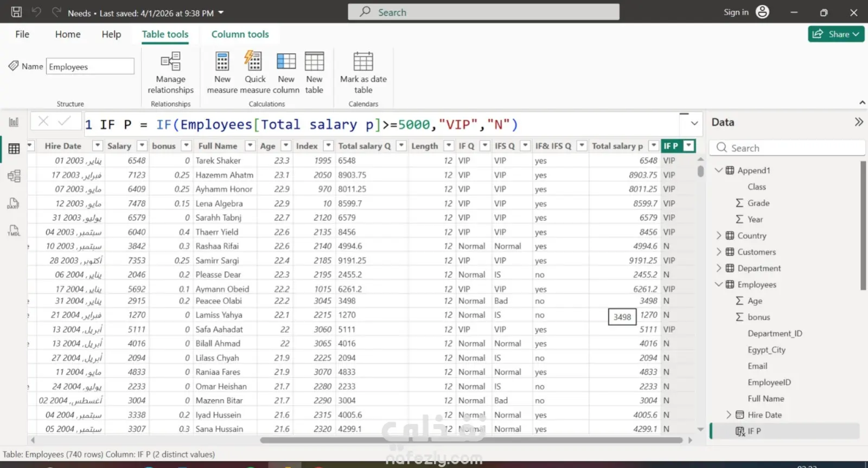
Task: Click the top Search box
Action: pyautogui.click(x=483, y=12)
